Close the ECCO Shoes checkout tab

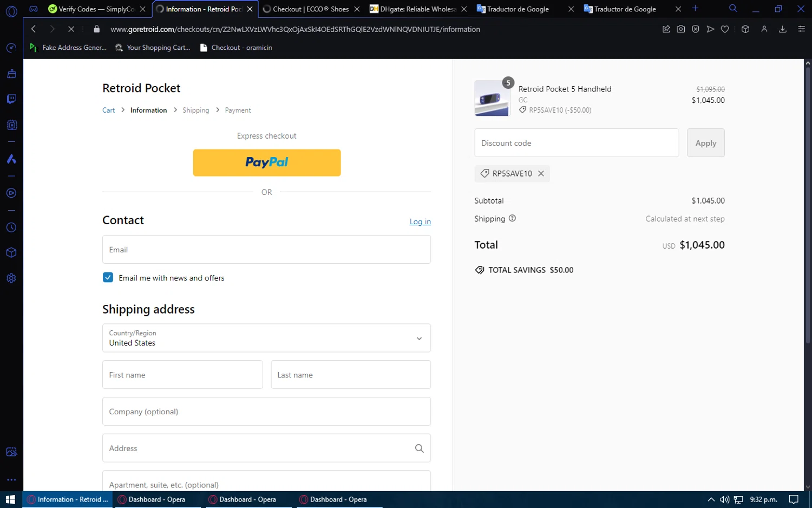click(357, 9)
